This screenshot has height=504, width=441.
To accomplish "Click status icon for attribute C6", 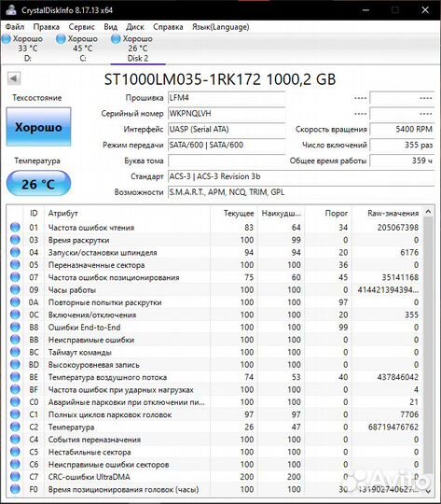I will pyautogui.click(x=15, y=464).
